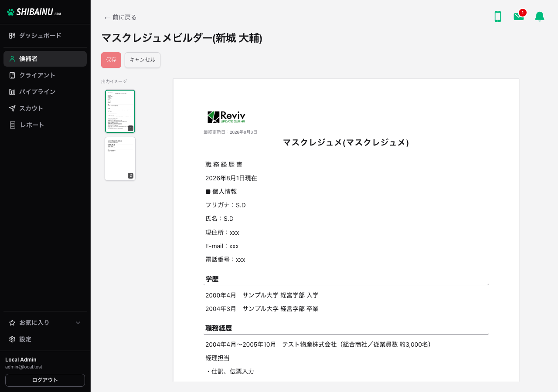Open the notifications bell
Image resolution: width=558 pixels, height=392 pixels.
coord(540,17)
